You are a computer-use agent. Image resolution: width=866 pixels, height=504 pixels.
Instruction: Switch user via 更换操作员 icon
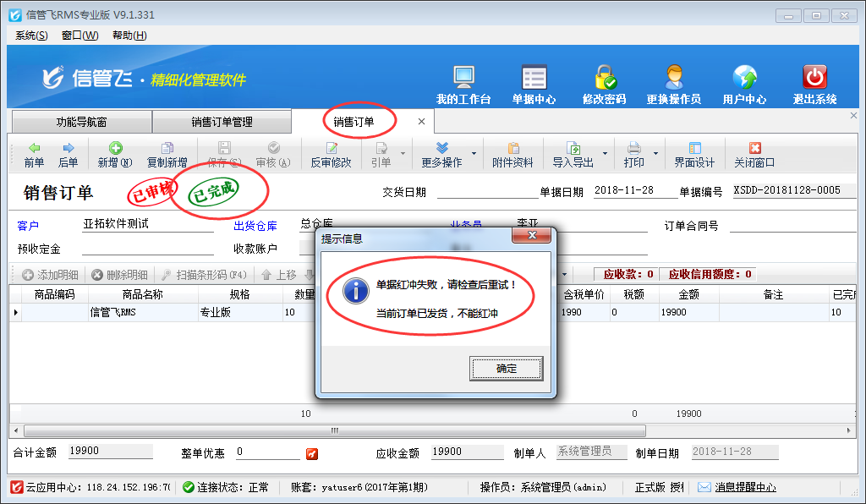point(673,85)
